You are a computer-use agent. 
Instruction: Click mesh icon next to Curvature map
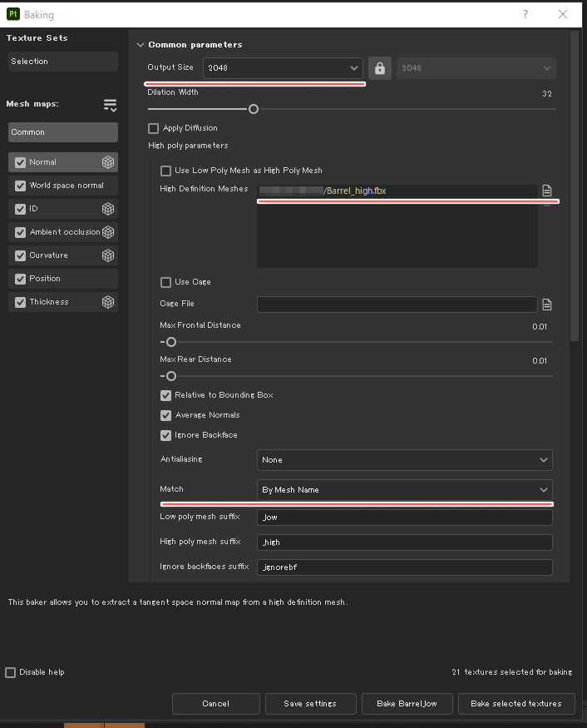pos(107,255)
